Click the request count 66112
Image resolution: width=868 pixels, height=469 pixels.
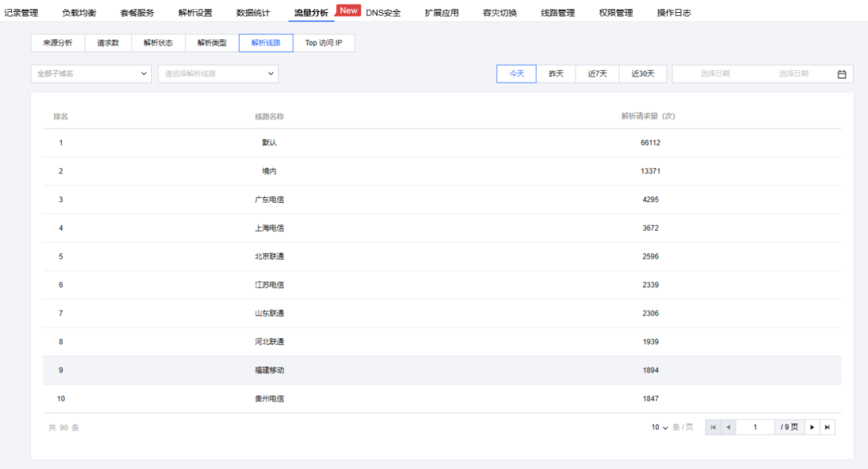point(650,143)
